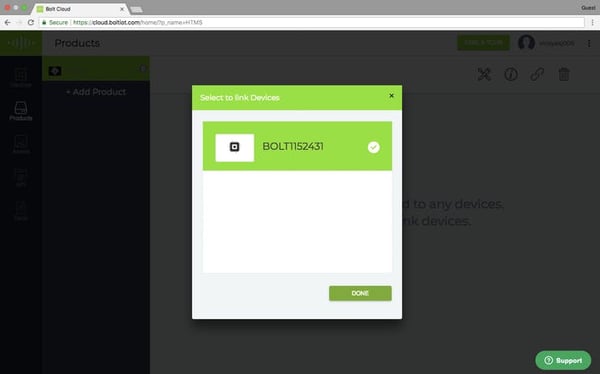Select the Bolt Cloud browser tab
The width and height of the screenshot is (600, 374).
[x=80, y=9]
